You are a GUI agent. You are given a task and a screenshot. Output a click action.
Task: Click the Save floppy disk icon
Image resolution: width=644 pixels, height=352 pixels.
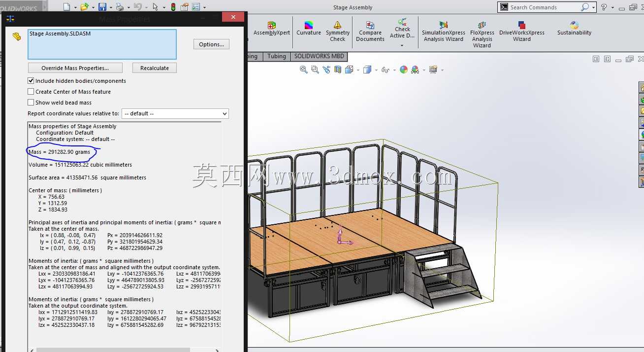[102, 7]
